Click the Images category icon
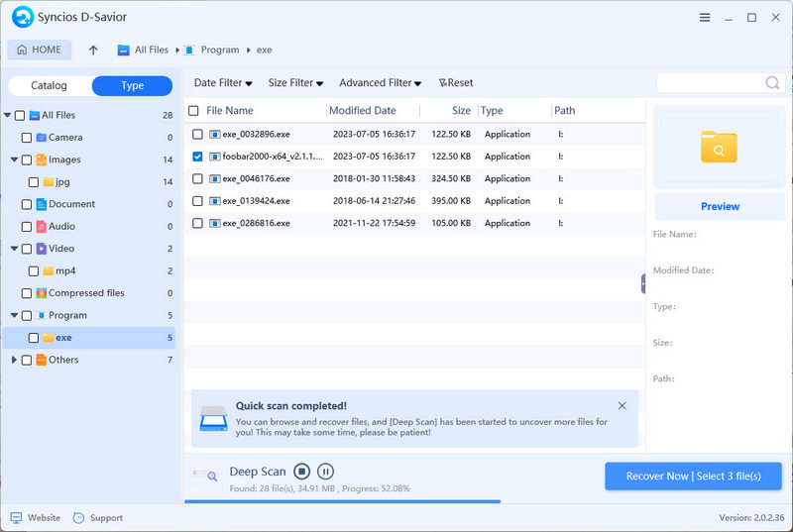Image resolution: width=793 pixels, height=532 pixels. 42,160
